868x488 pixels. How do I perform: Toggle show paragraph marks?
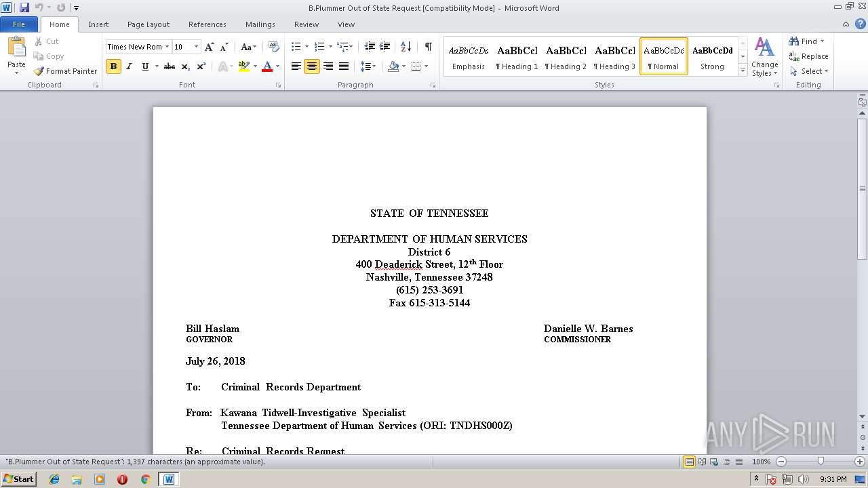(429, 47)
